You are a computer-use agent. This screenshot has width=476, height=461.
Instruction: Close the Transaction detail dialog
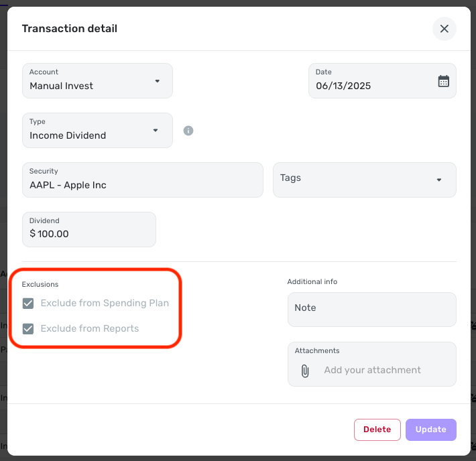point(444,29)
